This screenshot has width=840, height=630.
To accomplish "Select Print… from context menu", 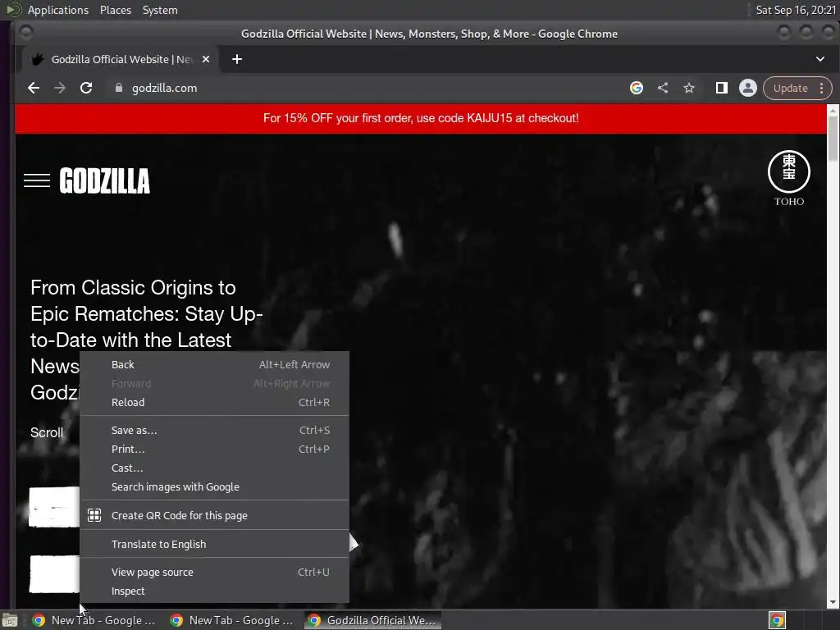I will (x=214, y=449).
